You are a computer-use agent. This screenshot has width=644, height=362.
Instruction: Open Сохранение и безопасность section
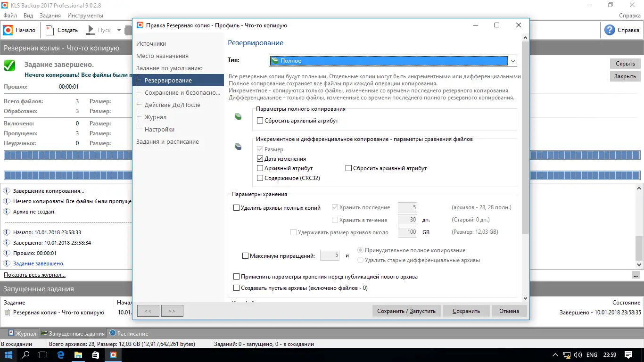click(x=182, y=93)
